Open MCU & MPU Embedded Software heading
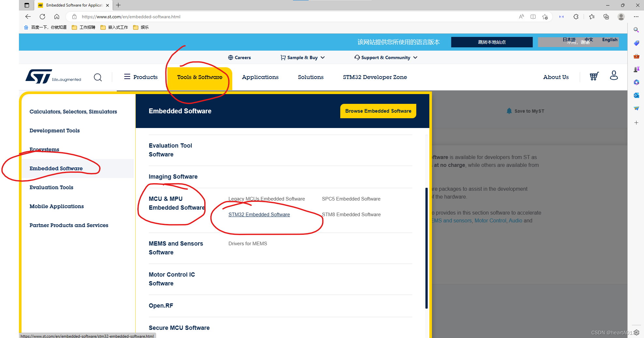Viewport: 644px width, 338px height. 176,203
